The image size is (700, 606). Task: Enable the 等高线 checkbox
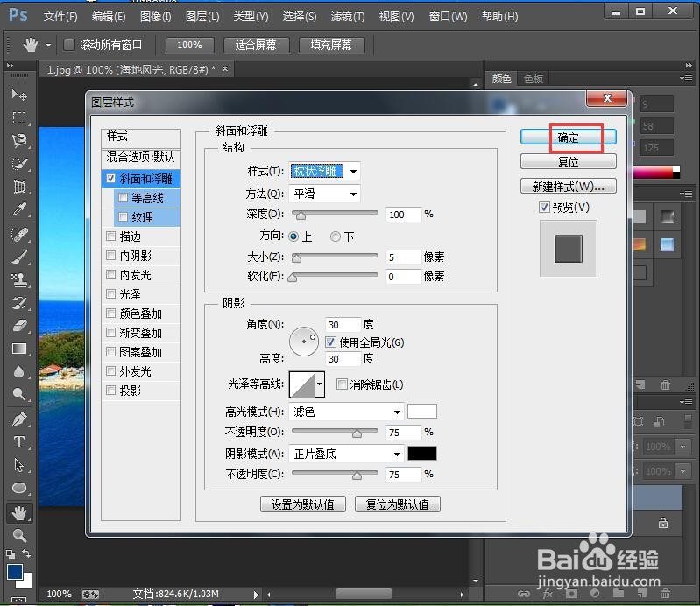(124, 197)
